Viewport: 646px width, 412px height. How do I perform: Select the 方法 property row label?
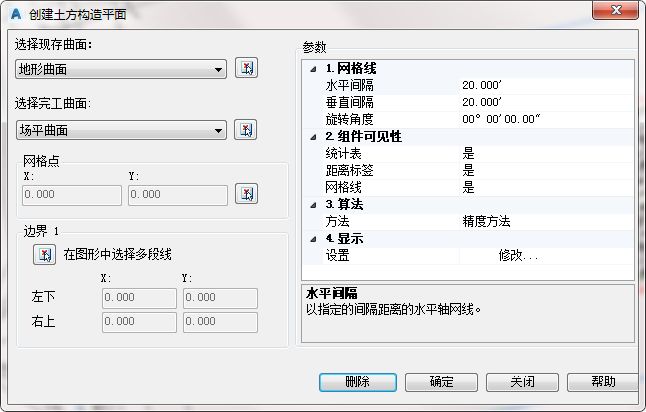tap(337, 222)
